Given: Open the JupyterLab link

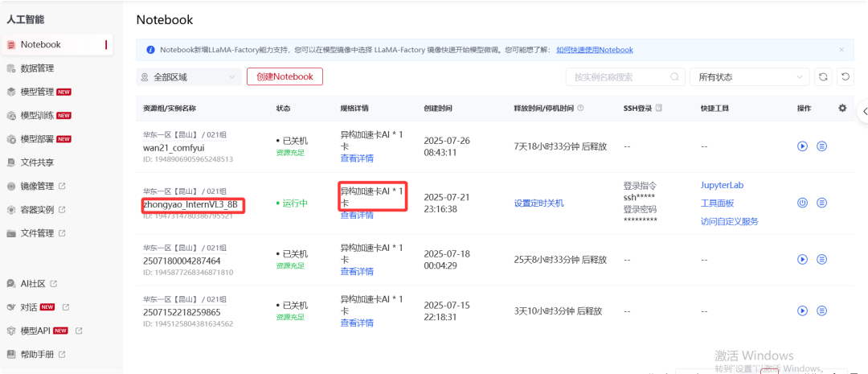Looking at the screenshot, I should tap(722, 185).
